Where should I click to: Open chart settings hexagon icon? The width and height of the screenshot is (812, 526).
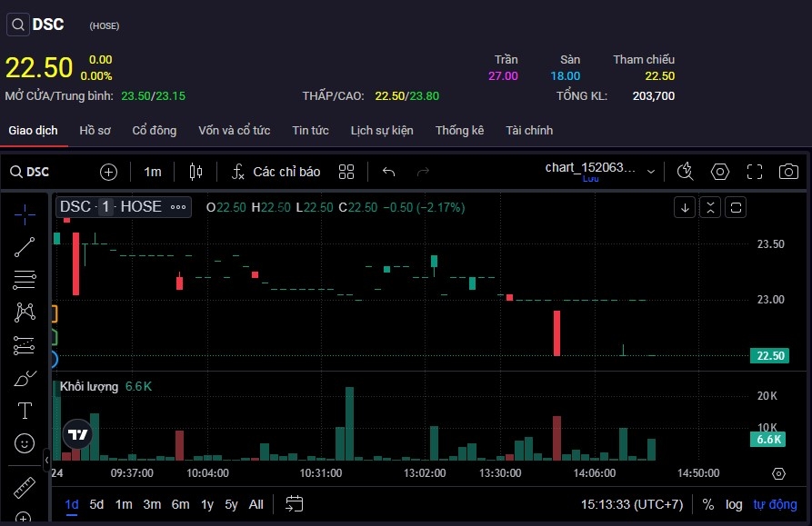720,172
